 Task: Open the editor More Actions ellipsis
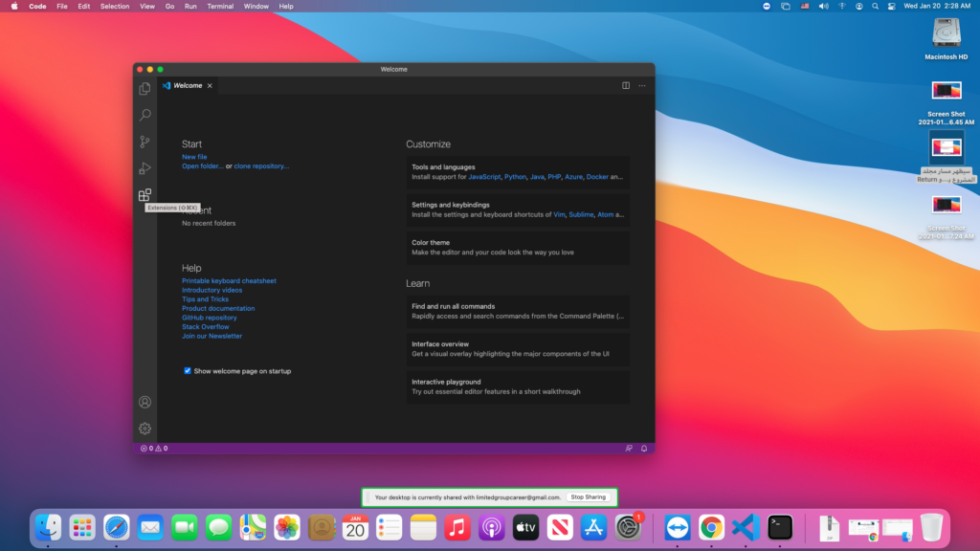point(642,85)
